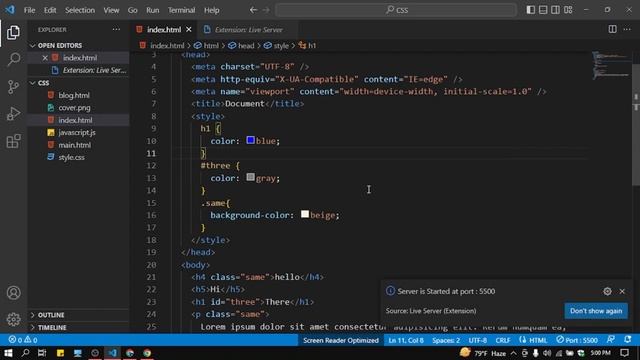Go forward with the navigation arrow

click(266, 10)
